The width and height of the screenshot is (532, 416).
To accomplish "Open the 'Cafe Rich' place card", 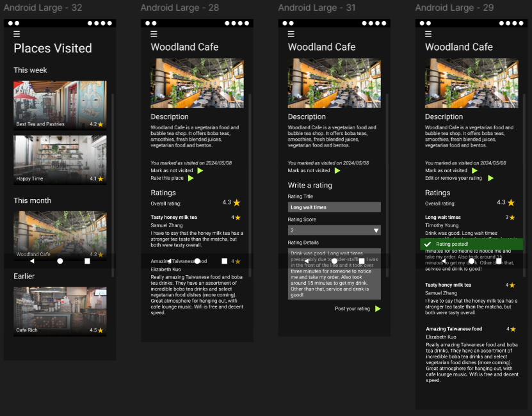I will click(60, 311).
